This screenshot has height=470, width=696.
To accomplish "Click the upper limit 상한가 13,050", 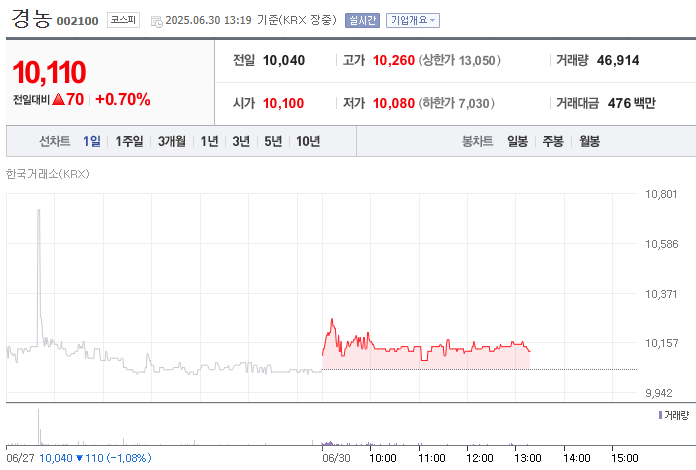I will click(x=459, y=60).
